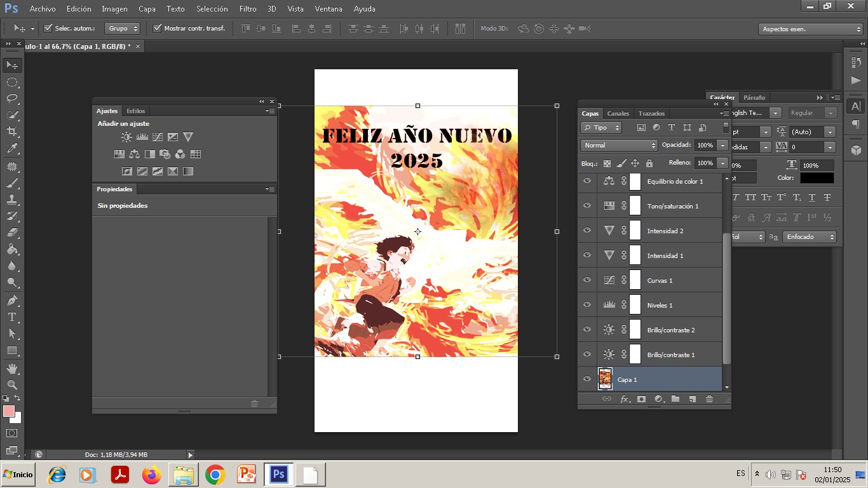Hide the Capa 1 layer
868x488 pixels.
click(x=587, y=379)
